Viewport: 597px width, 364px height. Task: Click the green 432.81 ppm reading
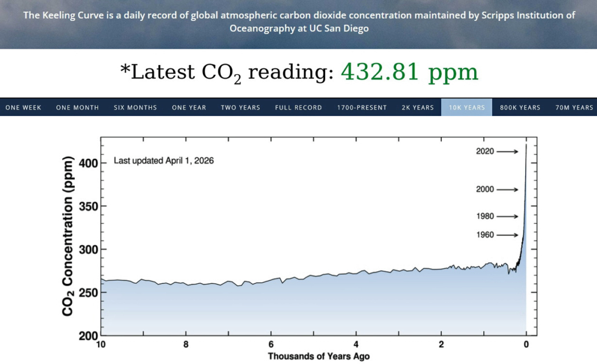pos(409,72)
